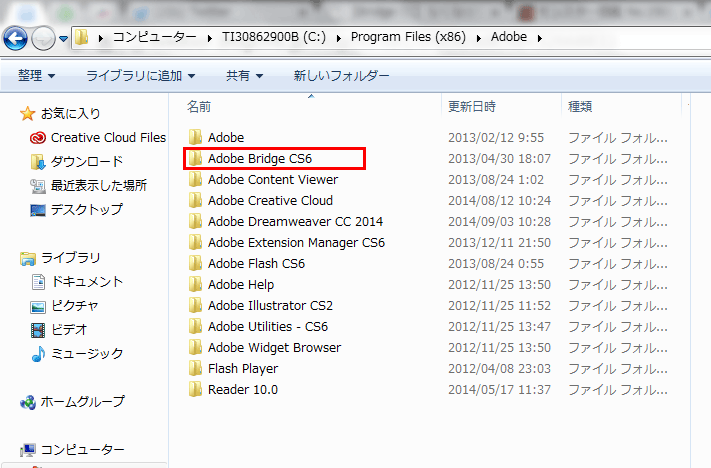The image size is (711, 468).
Task: Select the Adobe folder in the list
Action: (226, 137)
